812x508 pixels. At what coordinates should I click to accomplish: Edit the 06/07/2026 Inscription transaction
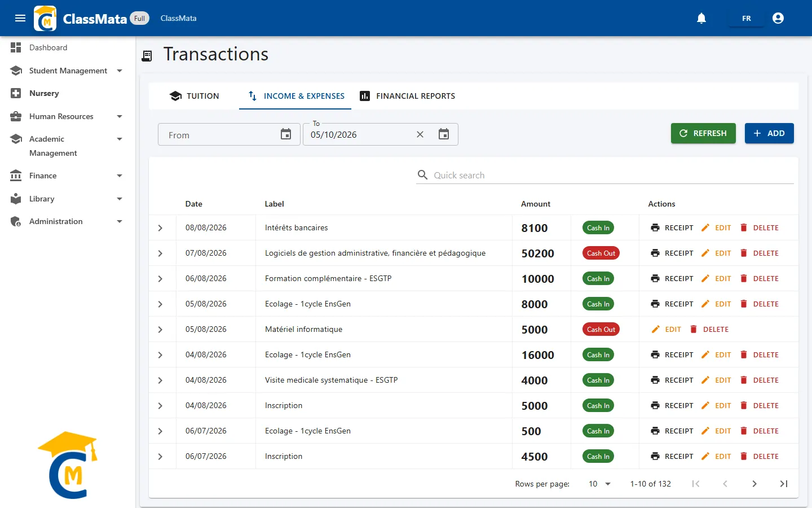click(x=716, y=456)
